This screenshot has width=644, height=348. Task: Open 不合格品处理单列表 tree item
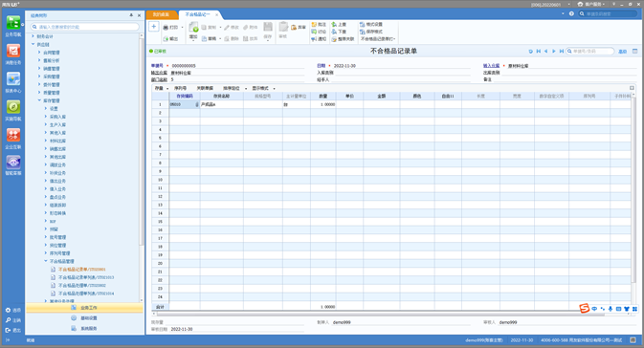86,294
